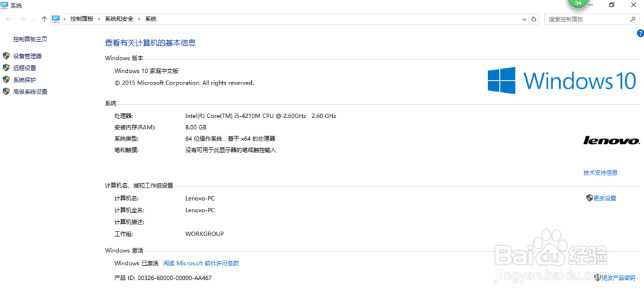The image size is (644, 298).
Task: Go back with the left arrow
Action: [x=8, y=19]
